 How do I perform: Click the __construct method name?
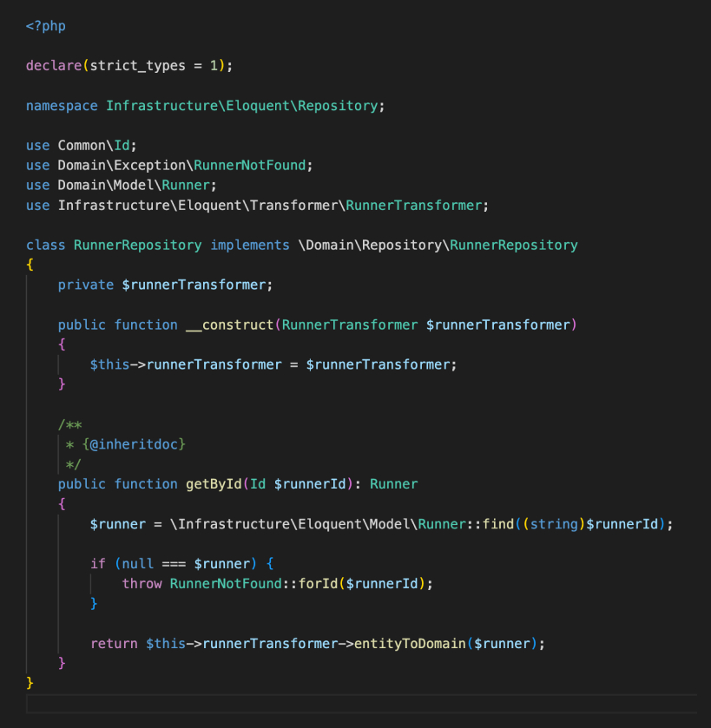(x=229, y=325)
